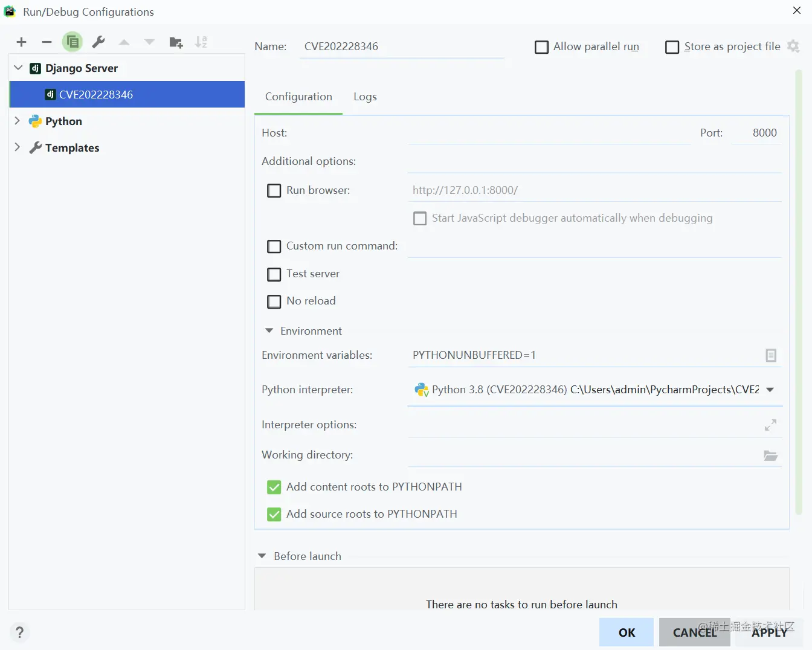The height and width of the screenshot is (650, 812).
Task: Open environment variables editor icon
Action: (x=771, y=355)
